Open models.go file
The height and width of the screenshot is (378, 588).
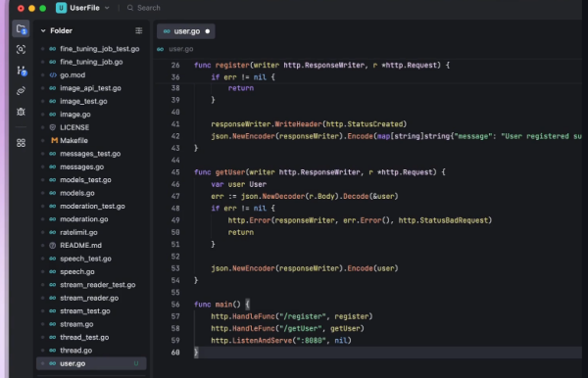pyautogui.click(x=76, y=193)
